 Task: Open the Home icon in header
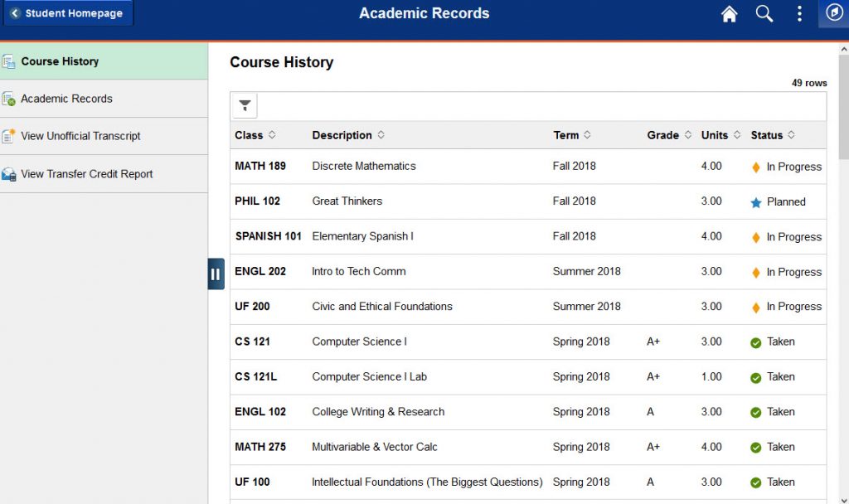coord(729,13)
